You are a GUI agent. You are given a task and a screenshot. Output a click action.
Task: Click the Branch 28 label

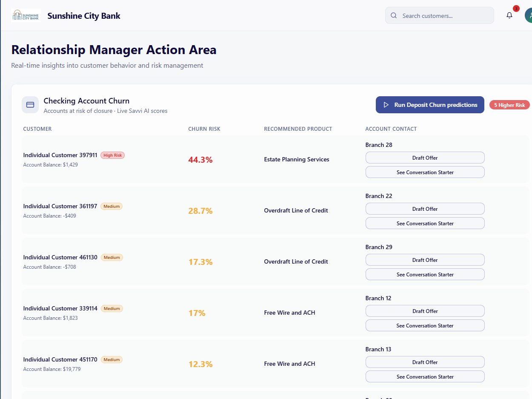tap(379, 145)
